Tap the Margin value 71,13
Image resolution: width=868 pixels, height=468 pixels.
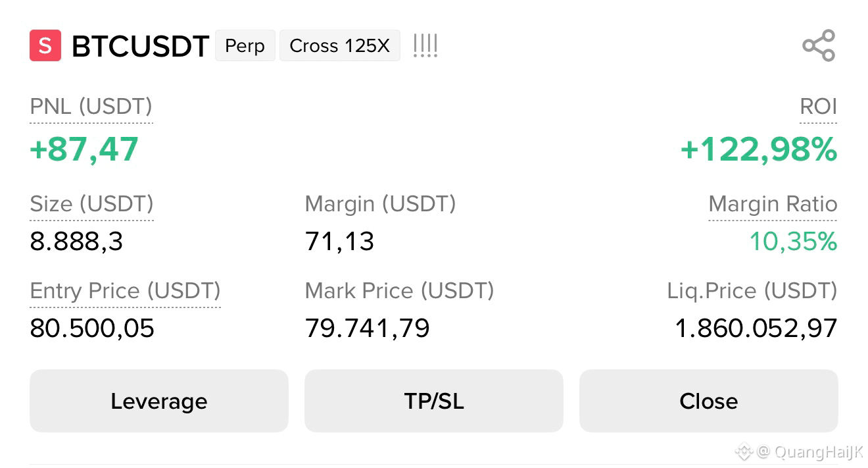pos(339,242)
